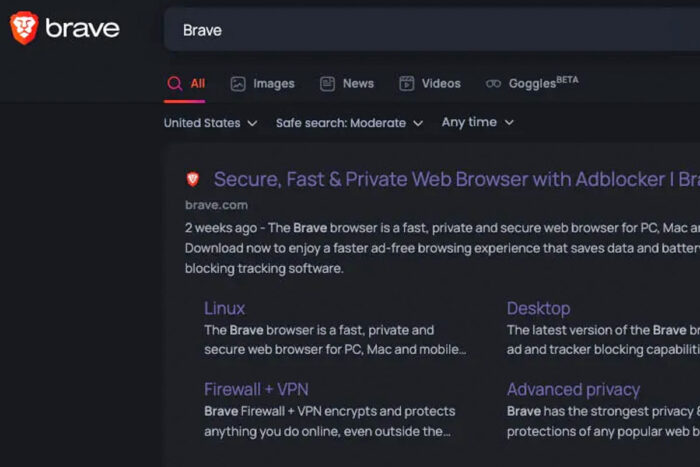Click the magnifier icon on All tab
Viewport: 700px width, 467px height.
[x=175, y=83]
